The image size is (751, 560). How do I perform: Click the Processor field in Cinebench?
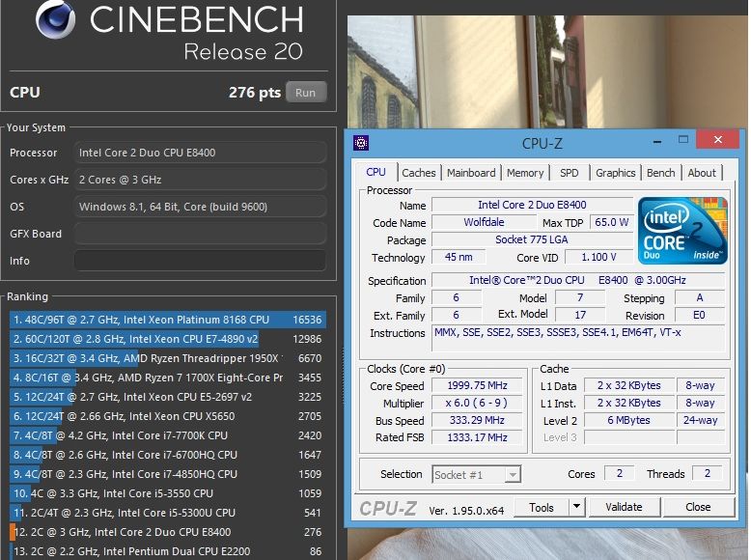200,153
